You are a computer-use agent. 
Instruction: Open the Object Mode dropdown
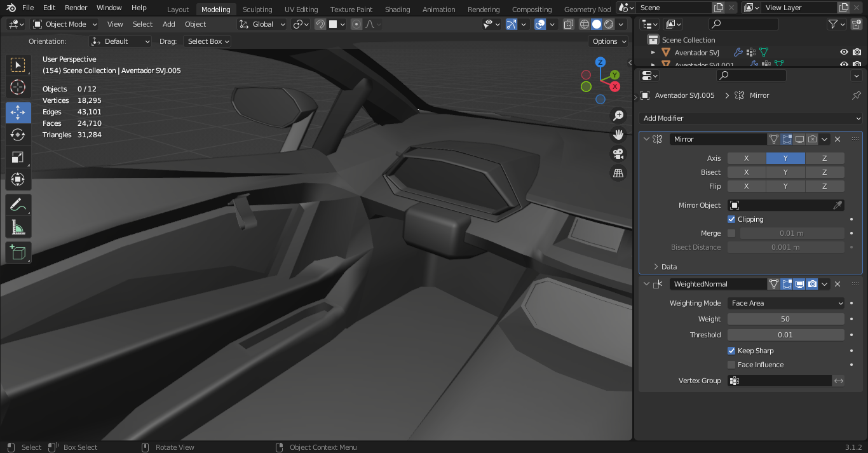point(65,24)
